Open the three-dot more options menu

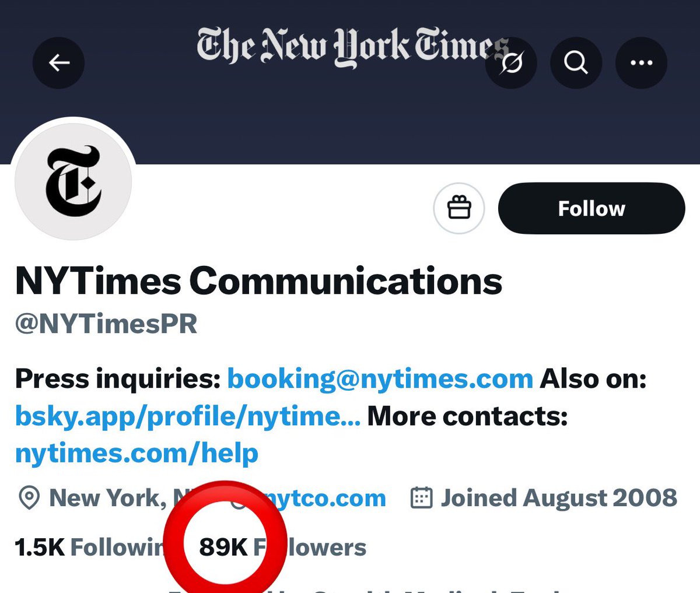641,62
